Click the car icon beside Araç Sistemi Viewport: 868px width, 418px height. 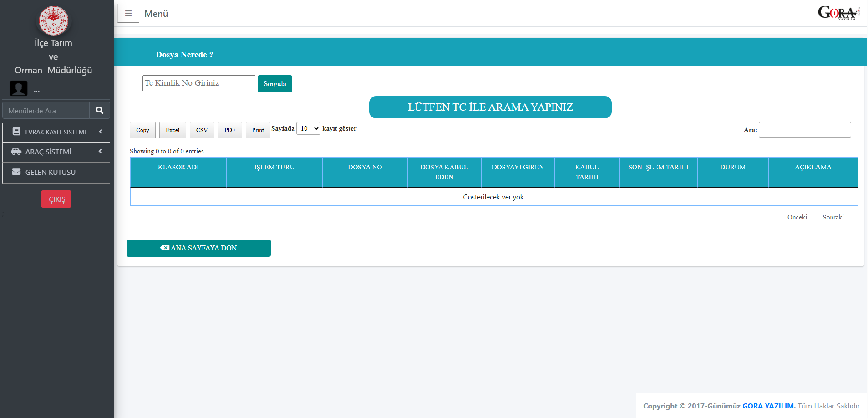(16, 152)
